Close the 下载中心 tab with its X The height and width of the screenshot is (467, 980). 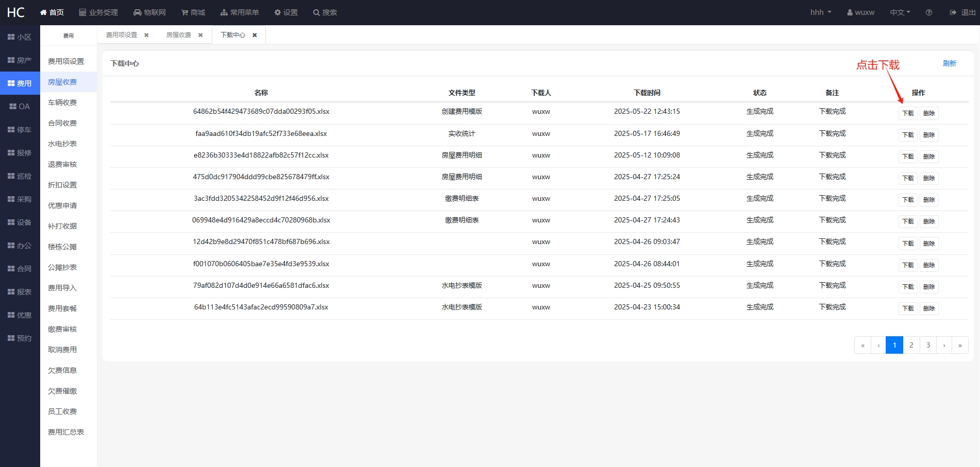click(255, 35)
